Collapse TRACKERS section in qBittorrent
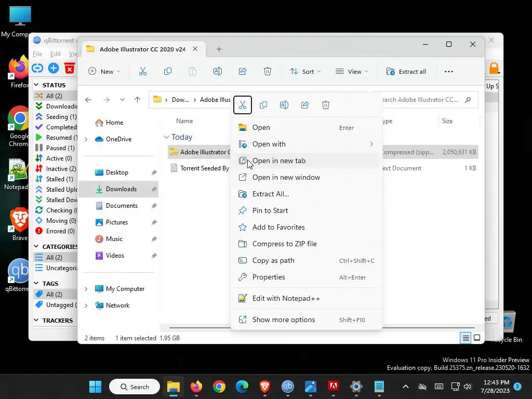The image size is (532, 399). click(36, 320)
